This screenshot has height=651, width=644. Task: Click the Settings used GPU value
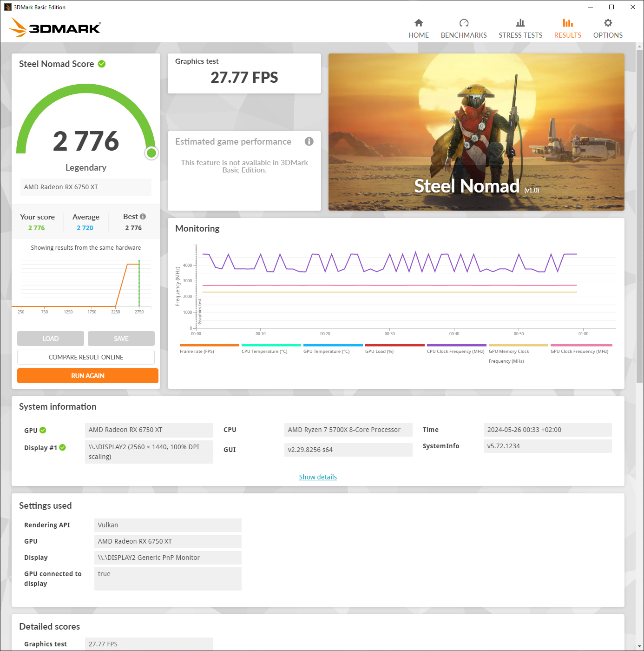pos(168,541)
